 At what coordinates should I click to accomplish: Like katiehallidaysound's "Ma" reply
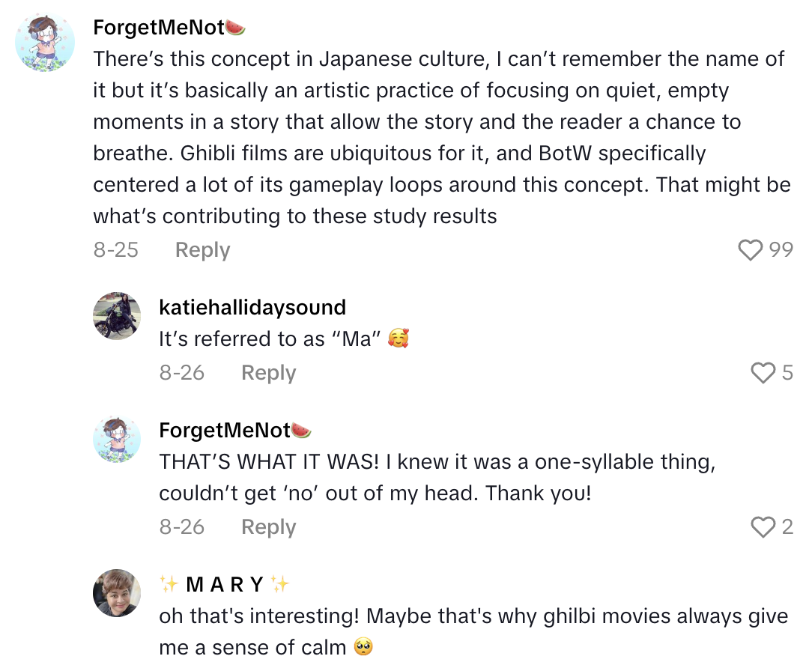pos(763,373)
